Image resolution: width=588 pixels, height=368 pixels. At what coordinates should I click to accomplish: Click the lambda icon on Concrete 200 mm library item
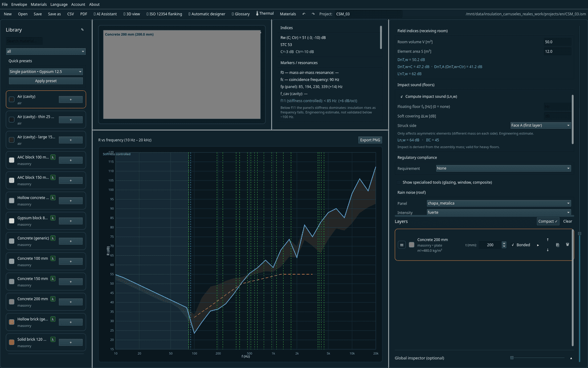(x=53, y=299)
